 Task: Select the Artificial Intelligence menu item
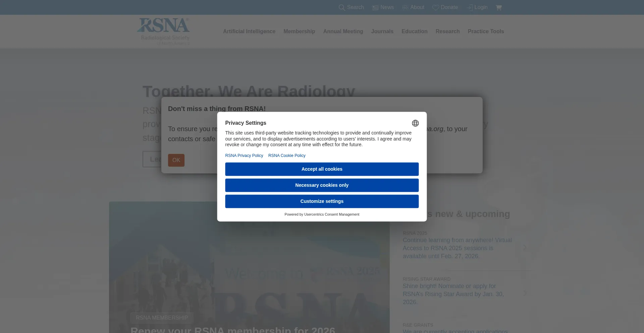249,31
